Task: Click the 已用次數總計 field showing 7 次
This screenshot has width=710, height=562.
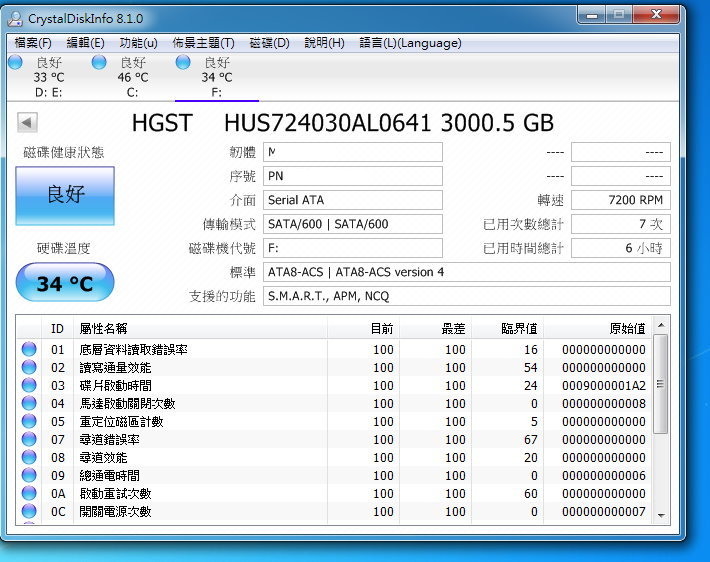Action: (621, 224)
